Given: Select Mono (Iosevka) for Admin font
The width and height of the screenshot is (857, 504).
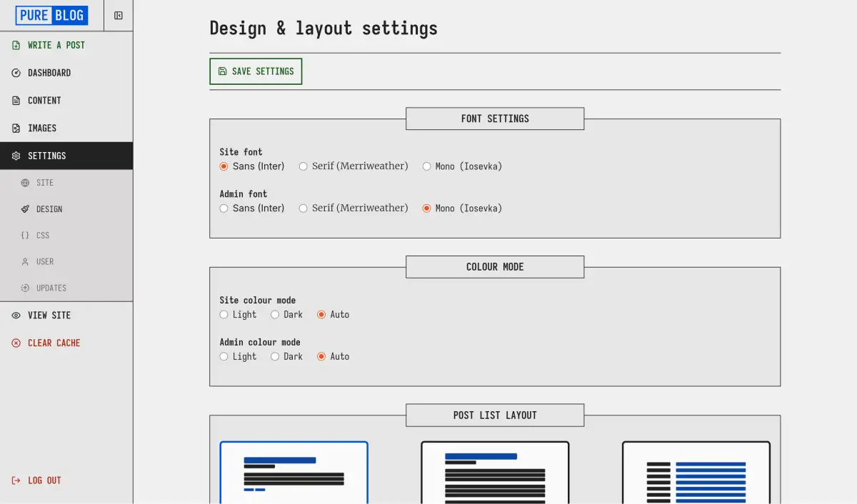Looking at the screenshot, I should [x=426, y=208].
